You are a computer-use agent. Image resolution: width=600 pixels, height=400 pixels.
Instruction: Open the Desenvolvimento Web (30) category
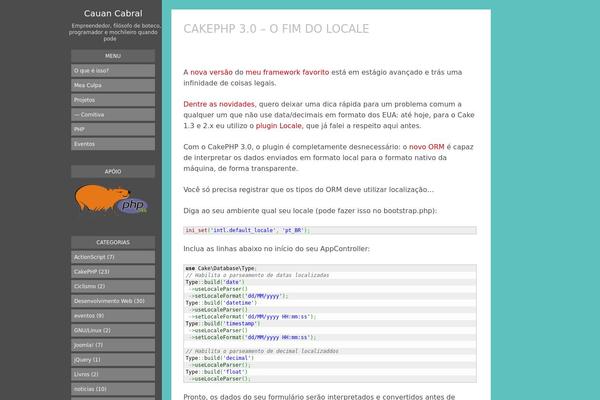coord(113,301)
